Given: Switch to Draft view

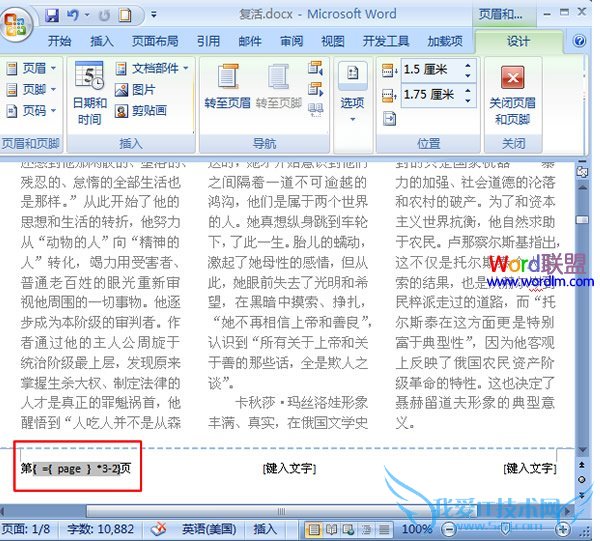Looking at the screenshot, I should (x=384, y=530).
